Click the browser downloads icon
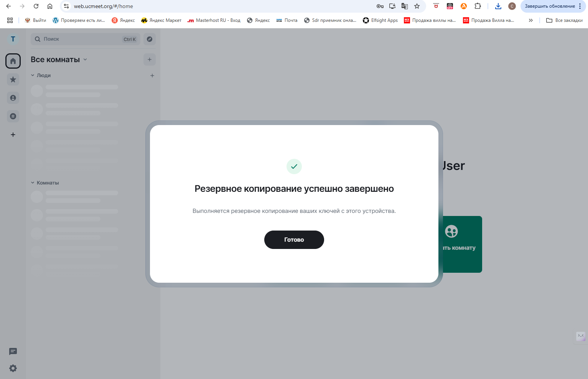588x379 pixels. click(x=498, y=6)
